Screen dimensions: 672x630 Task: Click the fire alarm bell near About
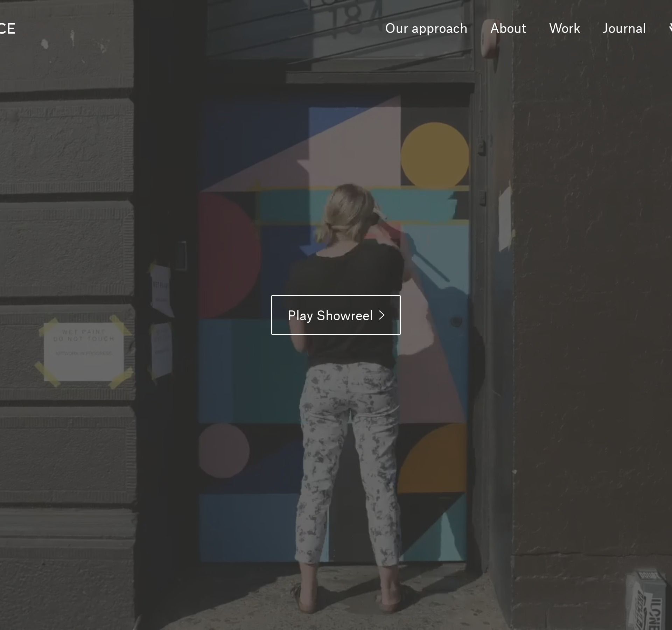click(490, 38)
